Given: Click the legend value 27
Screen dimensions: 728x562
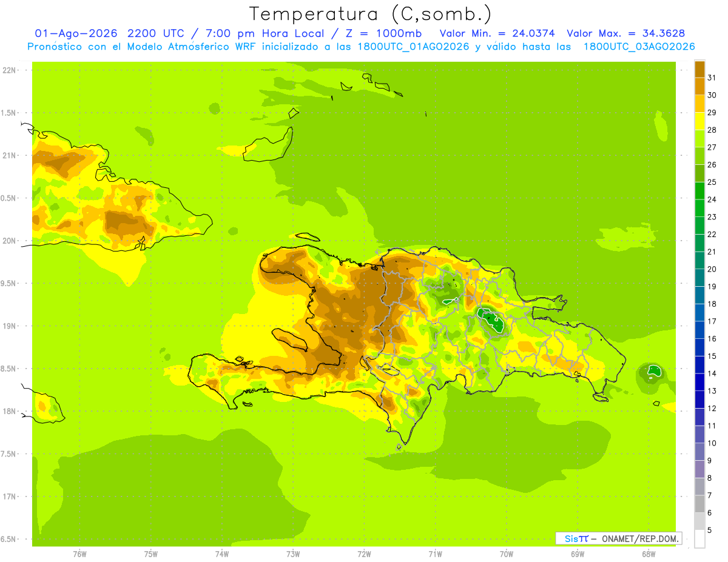Looking at the screenshot, I should click(712, 147).
